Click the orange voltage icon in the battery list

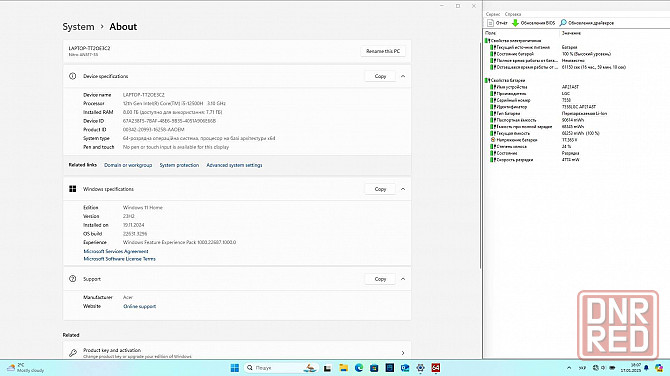[493, 140]
